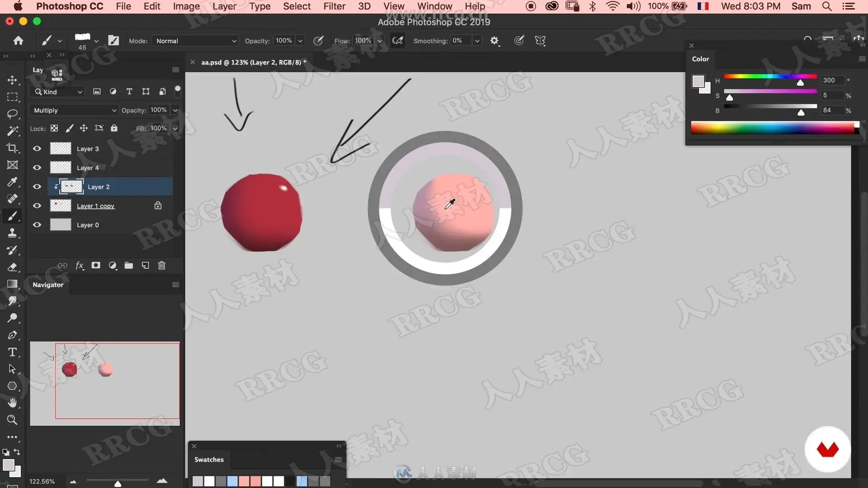Open the smoothing options gear

495,41
